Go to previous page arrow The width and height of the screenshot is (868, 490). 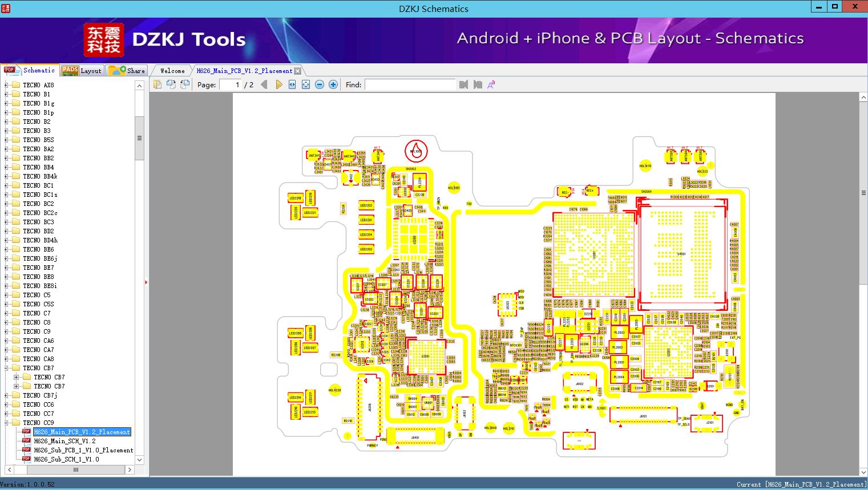click(264, 84)
